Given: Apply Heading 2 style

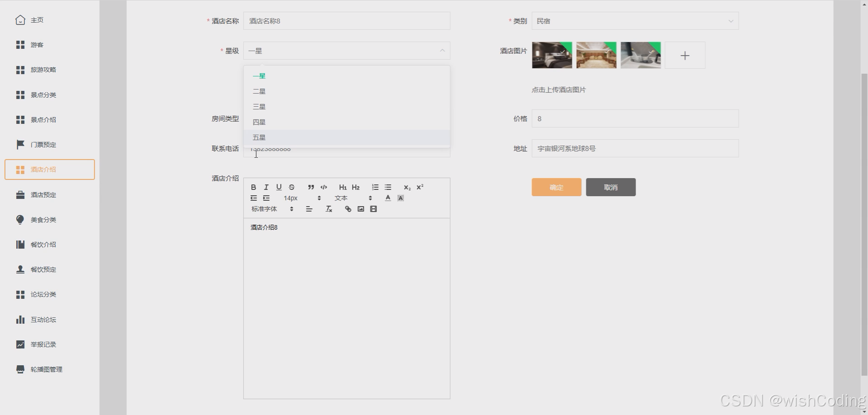Looking at the screenshot, I should (x=356, y=187).
